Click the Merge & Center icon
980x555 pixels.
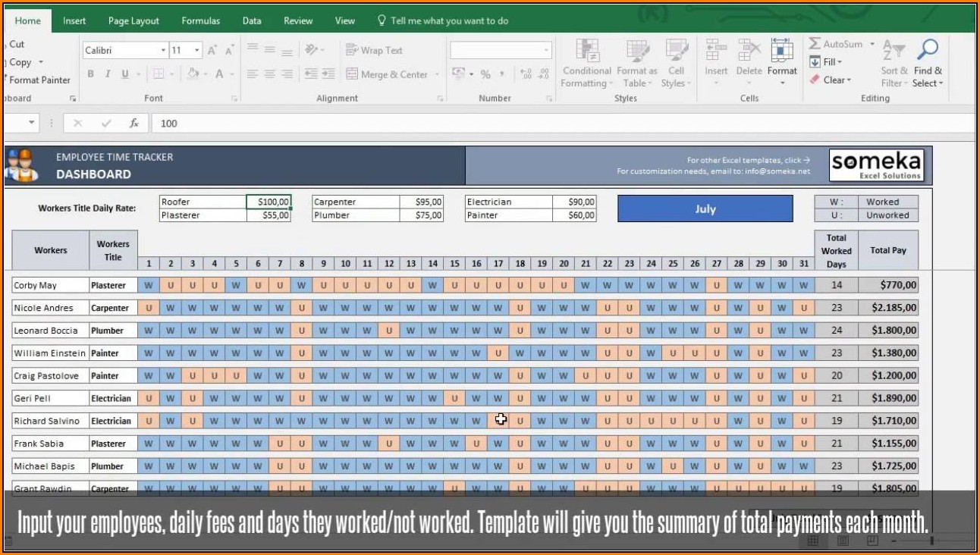[352, 74]
